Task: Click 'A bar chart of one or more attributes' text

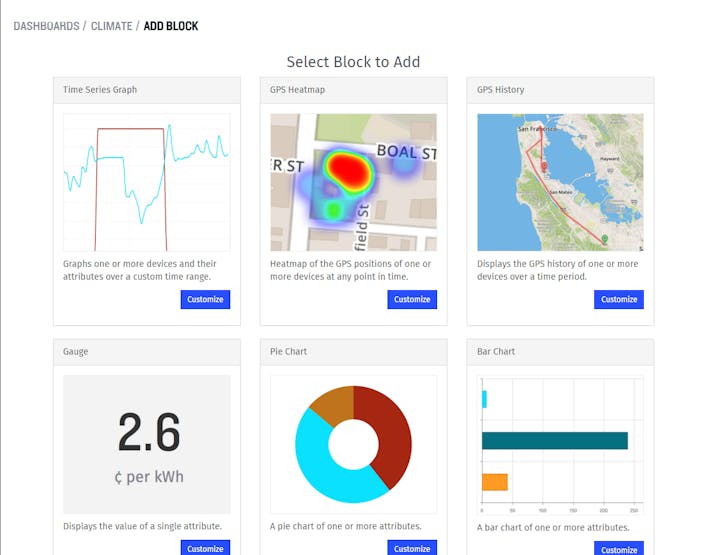Action: (x=553, y=527)
